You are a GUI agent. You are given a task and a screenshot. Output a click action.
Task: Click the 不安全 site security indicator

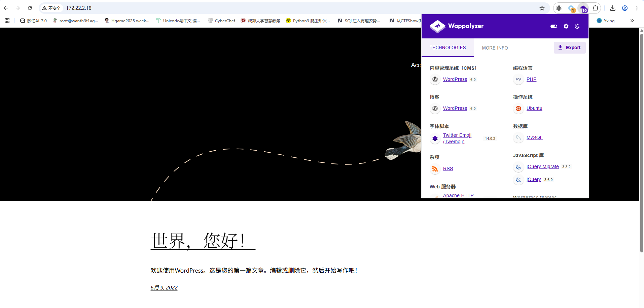pos(51,8)
